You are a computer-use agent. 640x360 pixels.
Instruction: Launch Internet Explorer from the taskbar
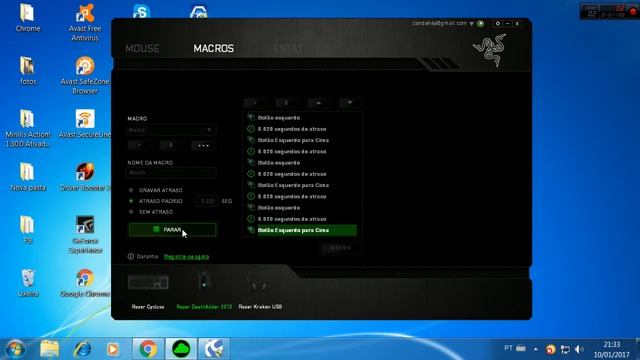click(82, 349)
